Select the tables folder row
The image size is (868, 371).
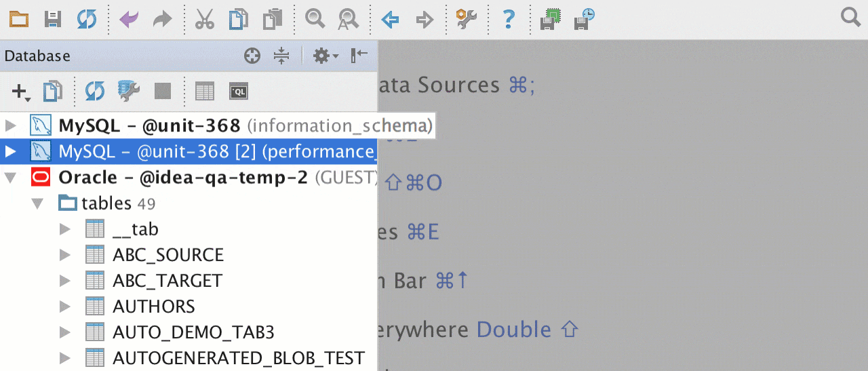[189, 203]
